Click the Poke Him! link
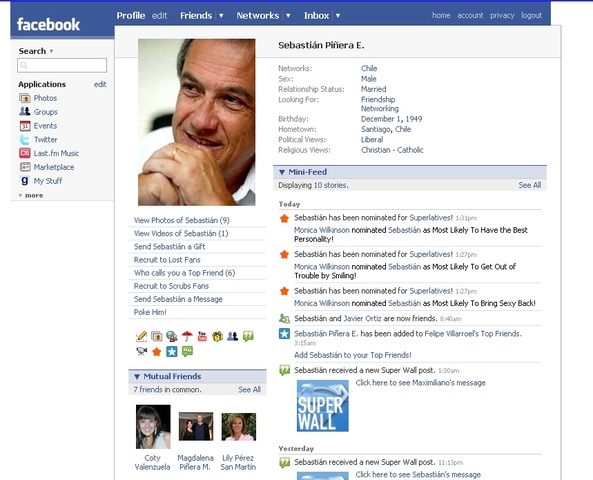 tap(150, 312)
